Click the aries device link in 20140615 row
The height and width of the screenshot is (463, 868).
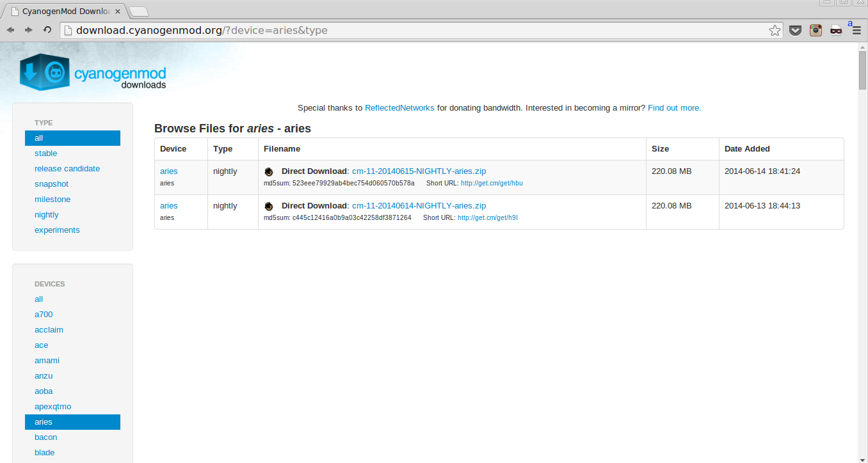pyautogui.click(x=169, y=171)
